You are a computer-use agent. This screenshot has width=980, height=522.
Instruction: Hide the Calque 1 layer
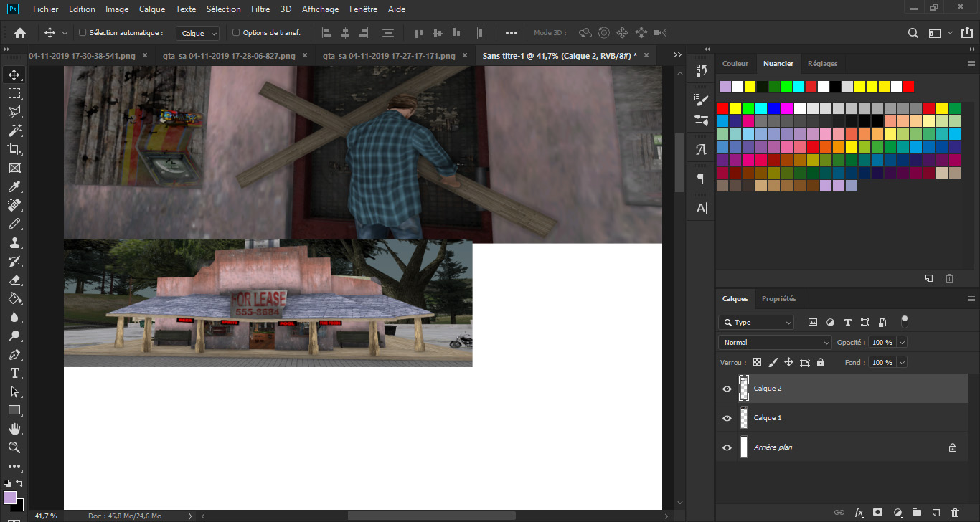pos(727,418)
